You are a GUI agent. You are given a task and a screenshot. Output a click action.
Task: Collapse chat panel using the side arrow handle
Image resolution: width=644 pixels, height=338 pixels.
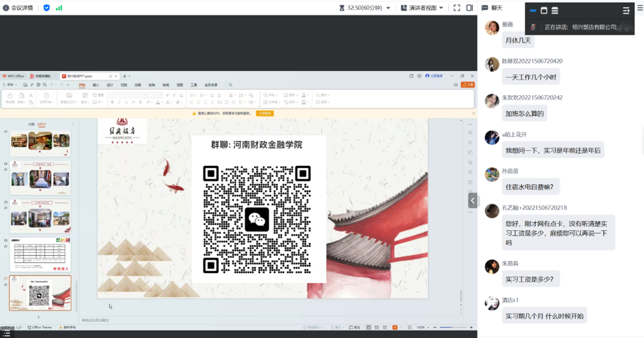472,200
